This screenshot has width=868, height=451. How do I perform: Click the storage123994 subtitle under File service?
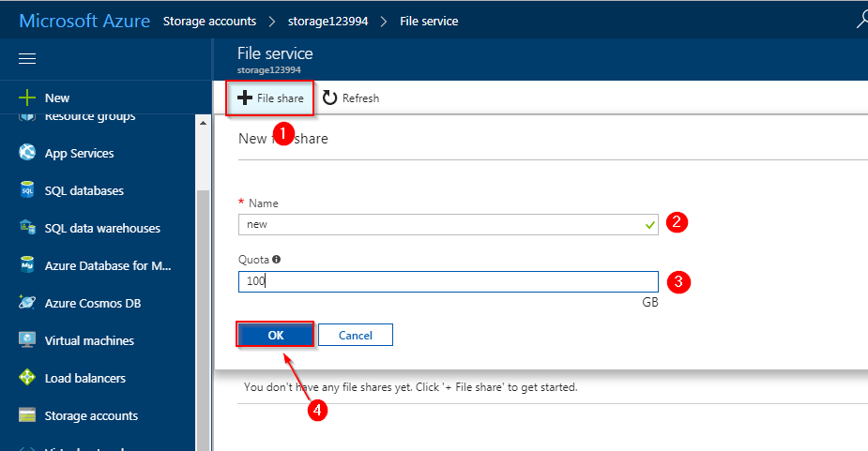pos(269,70)
